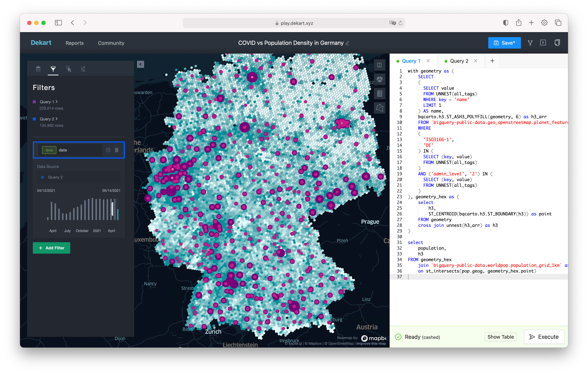Expand Query 1 dataset chevron
Viewport: 588px width, 374px height.
(57, 101)
